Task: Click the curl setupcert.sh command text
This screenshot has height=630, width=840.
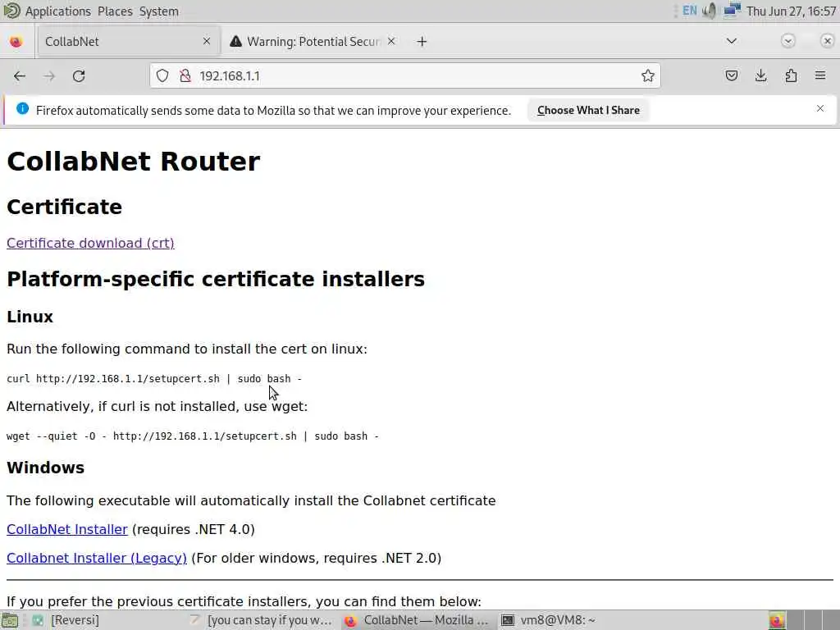Action: point(154,379)
